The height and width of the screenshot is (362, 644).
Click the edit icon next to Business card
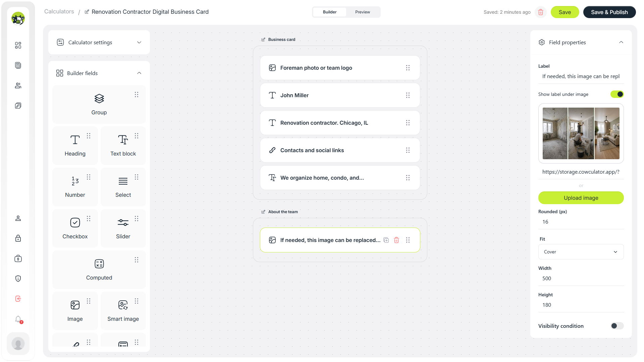click(x=263, y=40)
